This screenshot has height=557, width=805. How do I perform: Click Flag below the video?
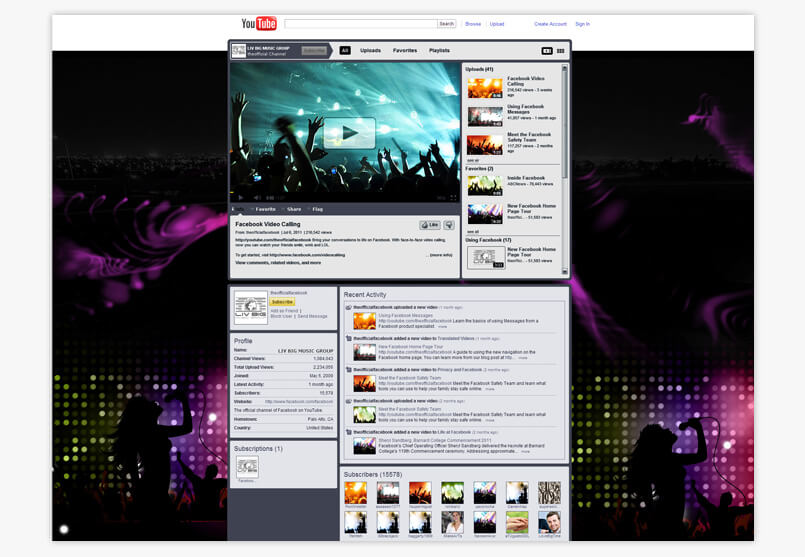click(x=316, y=209)
